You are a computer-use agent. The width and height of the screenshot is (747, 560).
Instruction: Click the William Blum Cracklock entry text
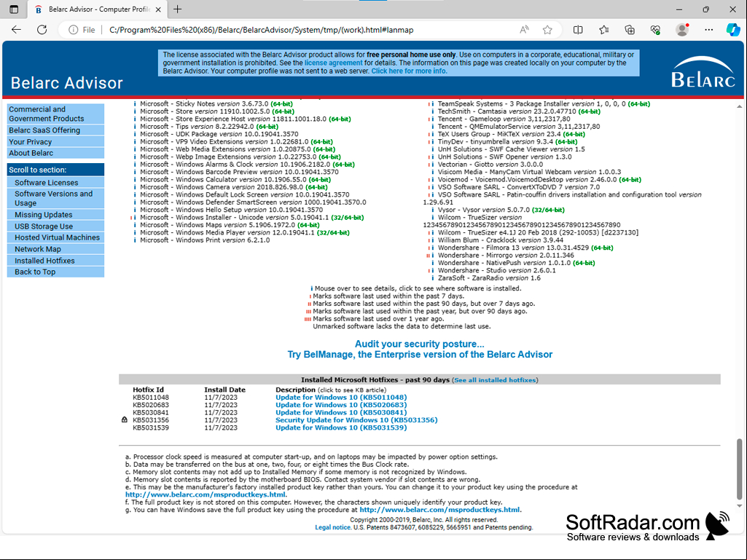(501, 240)
